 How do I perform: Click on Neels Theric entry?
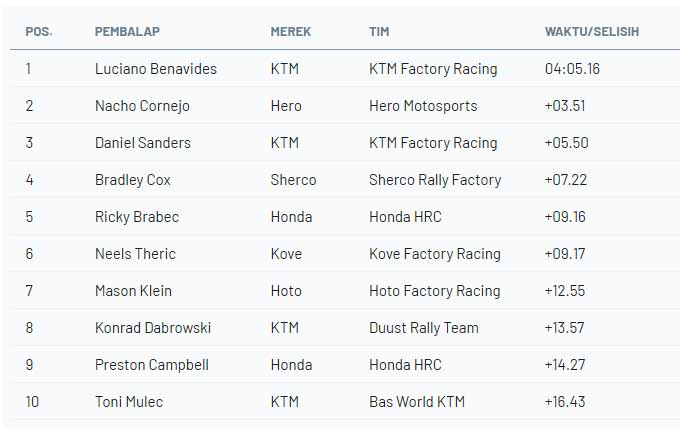click(x=135, y=254)
